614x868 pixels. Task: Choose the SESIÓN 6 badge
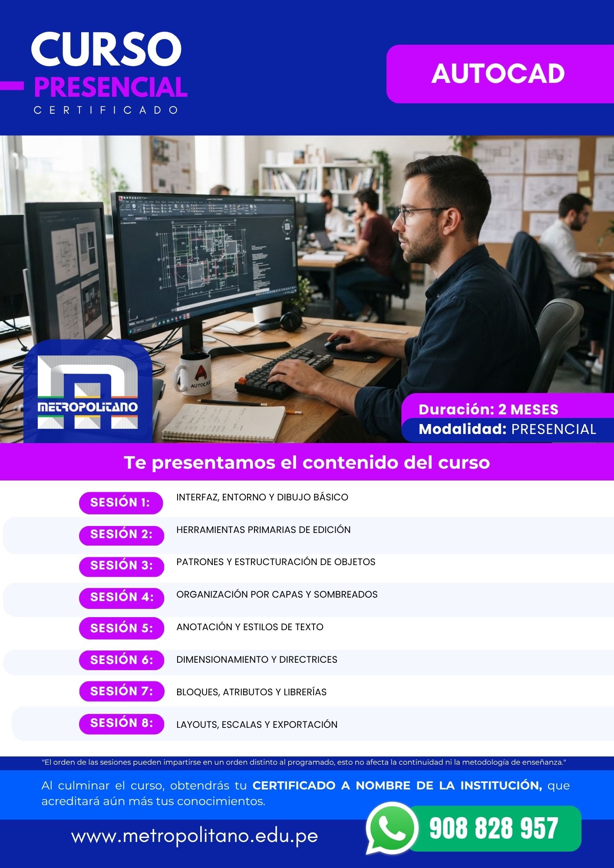point(122,660)
